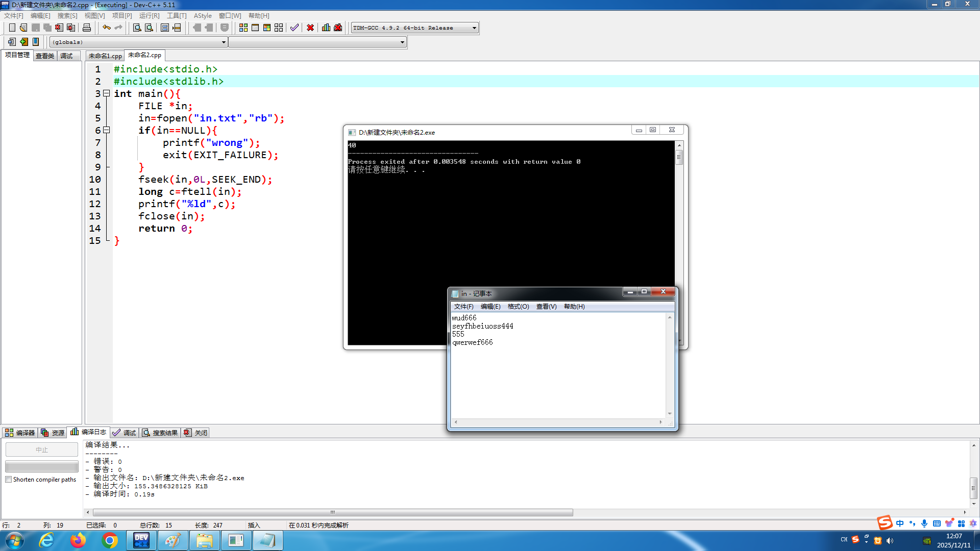Switch to the 未命名1.cpp editor tab
Viewport: 980px width, 551px height.
(x=105, y=56)
